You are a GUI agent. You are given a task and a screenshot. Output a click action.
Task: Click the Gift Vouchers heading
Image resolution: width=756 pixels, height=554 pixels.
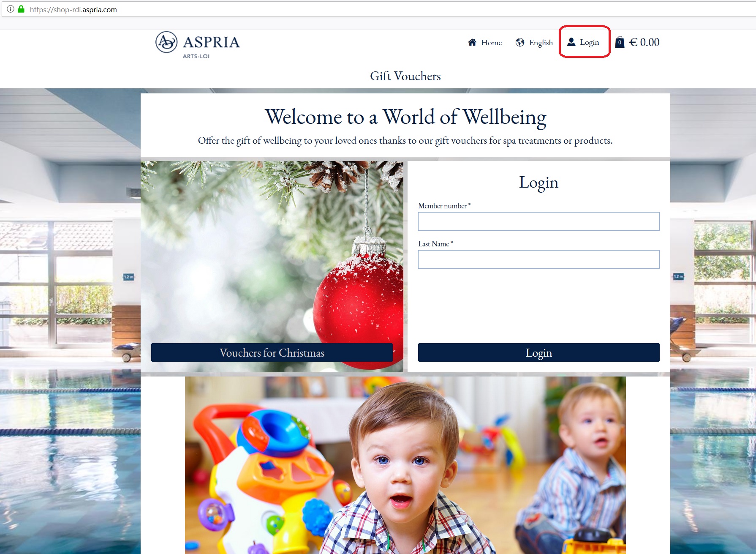[x=405, y=76]
